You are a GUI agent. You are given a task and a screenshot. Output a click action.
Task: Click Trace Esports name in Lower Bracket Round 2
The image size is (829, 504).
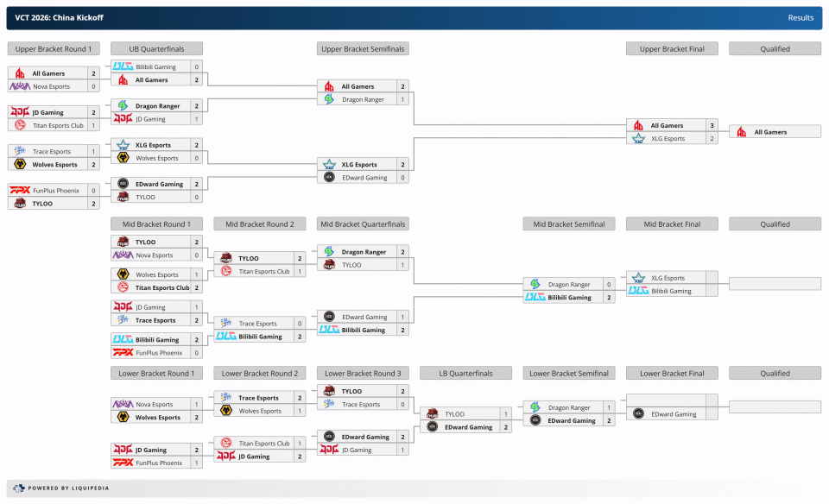point(258,398)
